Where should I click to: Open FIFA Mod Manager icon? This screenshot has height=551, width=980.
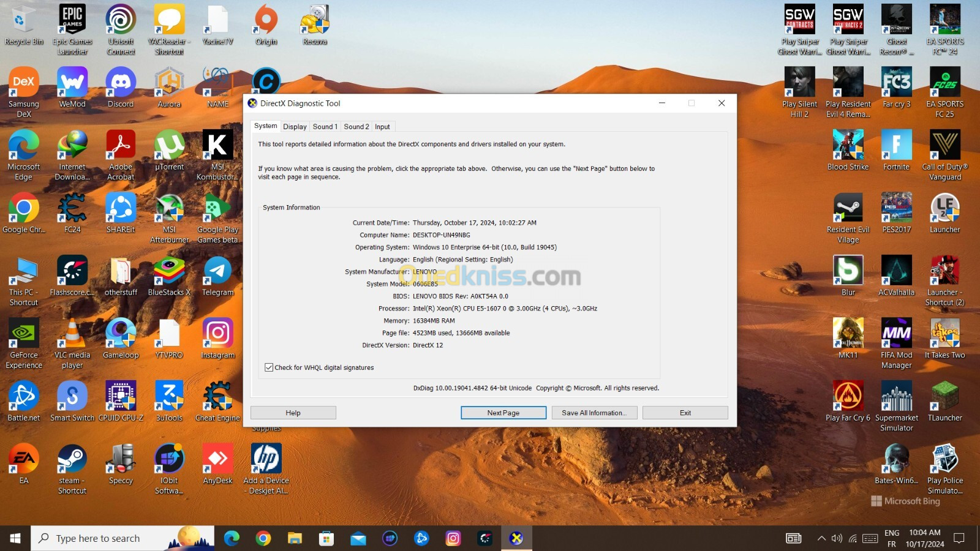tap(896, 343)
